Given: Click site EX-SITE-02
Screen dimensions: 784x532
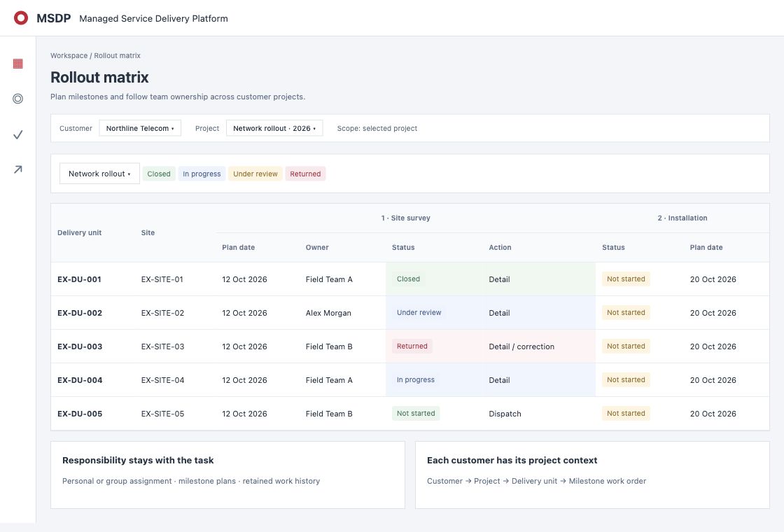Looking at the screenshot, I should (x=162, y=312).
